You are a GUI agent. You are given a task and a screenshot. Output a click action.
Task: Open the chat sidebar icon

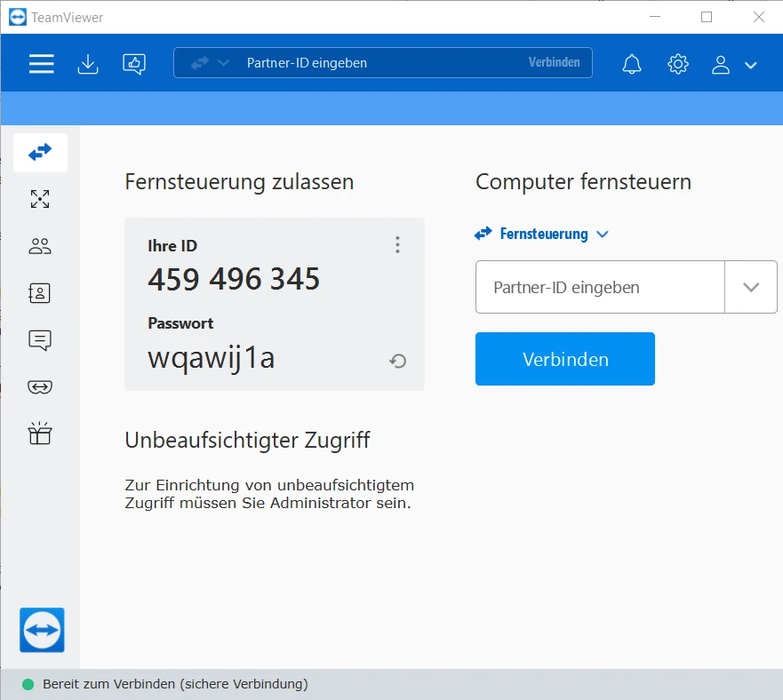(x=40, y=340)
